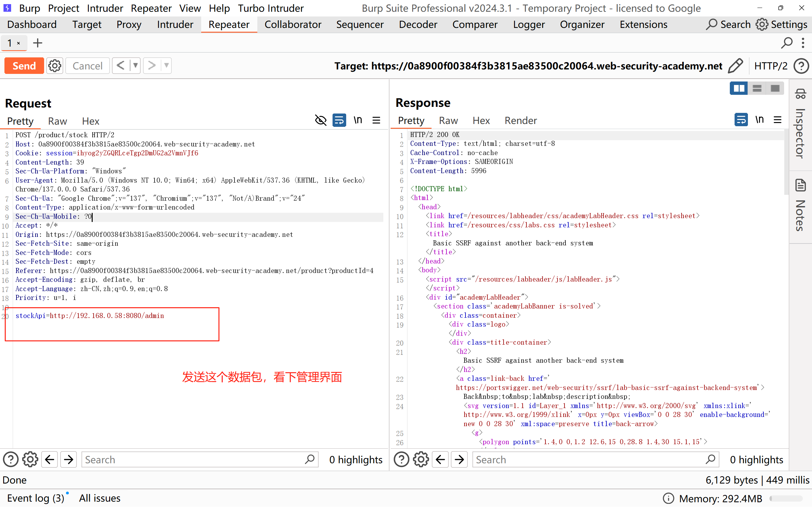This screenshot has height=507, width=812.
Task: Switch to the Collaborator tab
Action: point(293,24)
